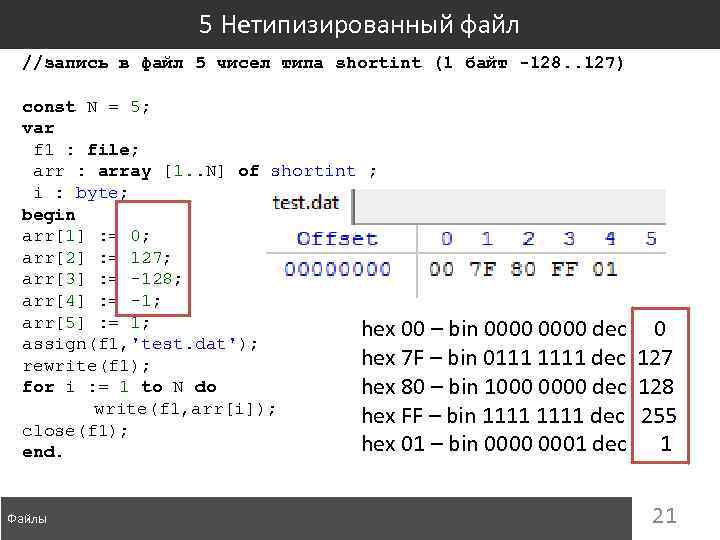Click the 'end.' keyword
This screenshot has height=540, width=720.
[x=42, y=452]
